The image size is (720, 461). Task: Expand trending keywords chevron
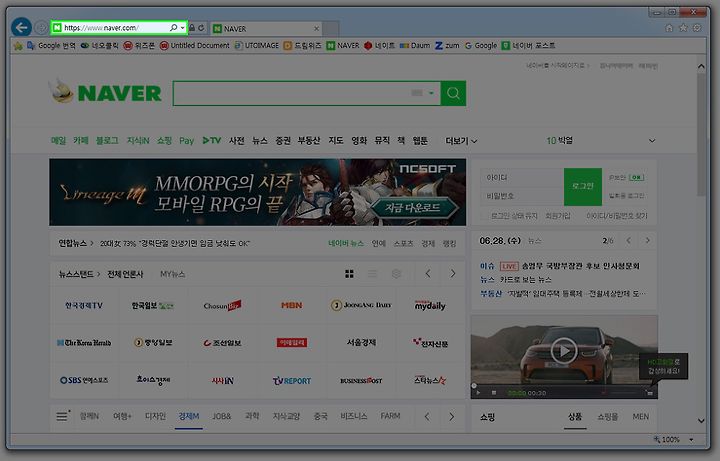pos(652,141)
